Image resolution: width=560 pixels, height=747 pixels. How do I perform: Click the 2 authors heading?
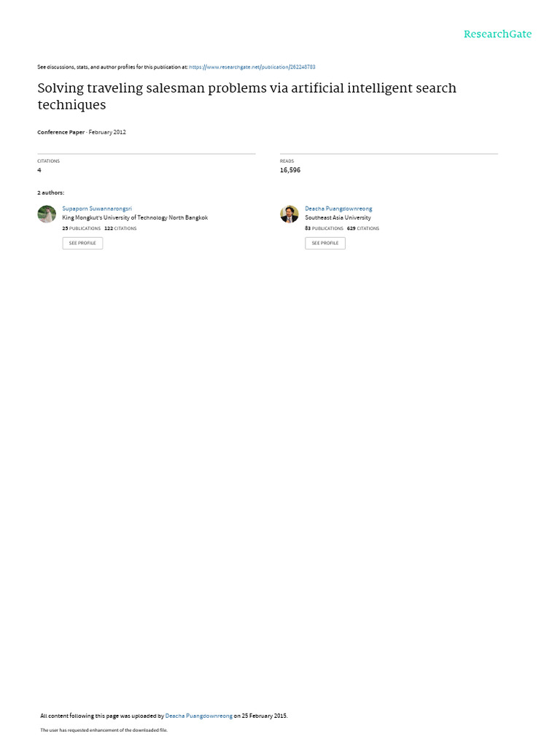(51, 193)
